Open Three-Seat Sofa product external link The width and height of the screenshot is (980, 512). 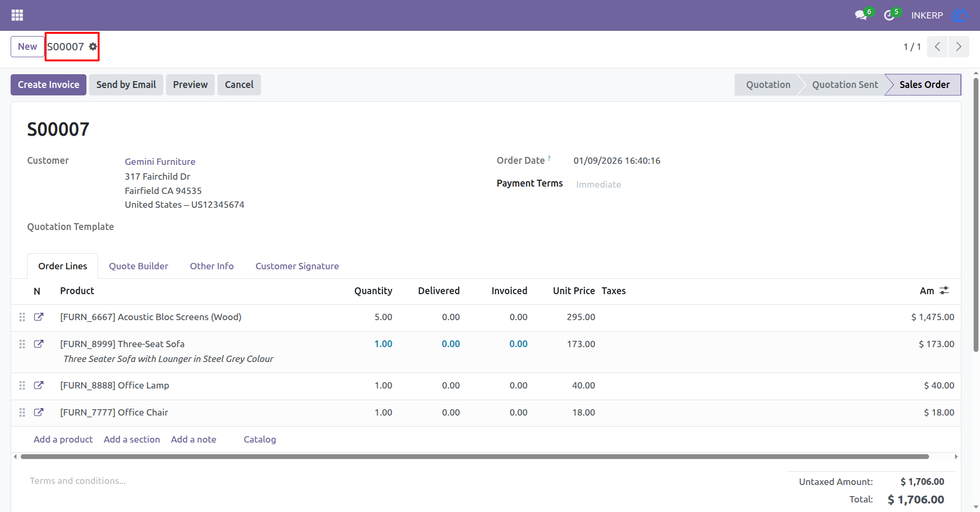pyautogui.click(x=39, y=344)
